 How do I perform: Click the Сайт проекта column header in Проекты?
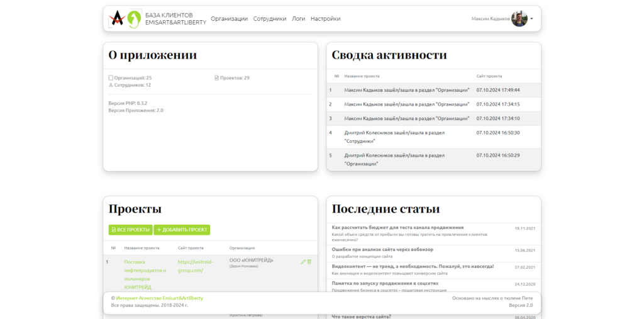191,248
